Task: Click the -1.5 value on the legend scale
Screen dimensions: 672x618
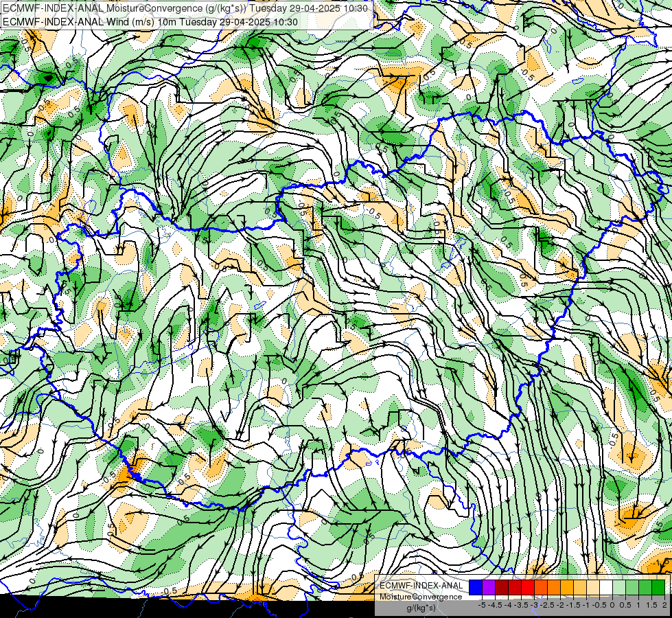Action: click(573, 605)
